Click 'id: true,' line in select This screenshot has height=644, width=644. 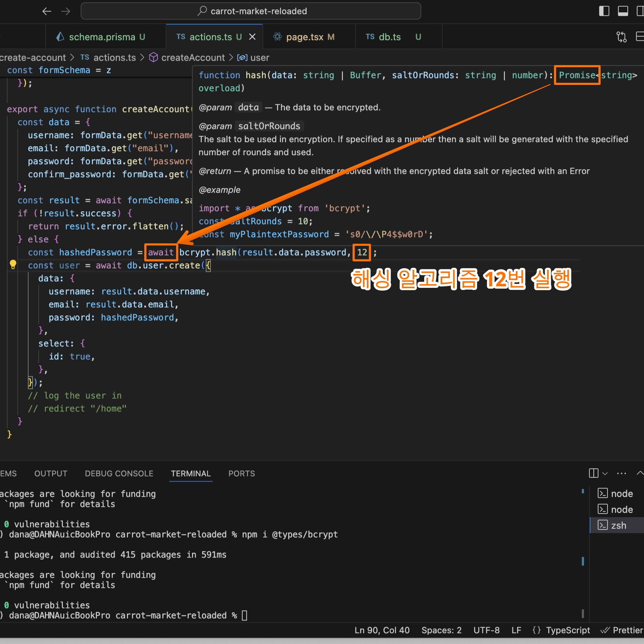click(72, 357)
